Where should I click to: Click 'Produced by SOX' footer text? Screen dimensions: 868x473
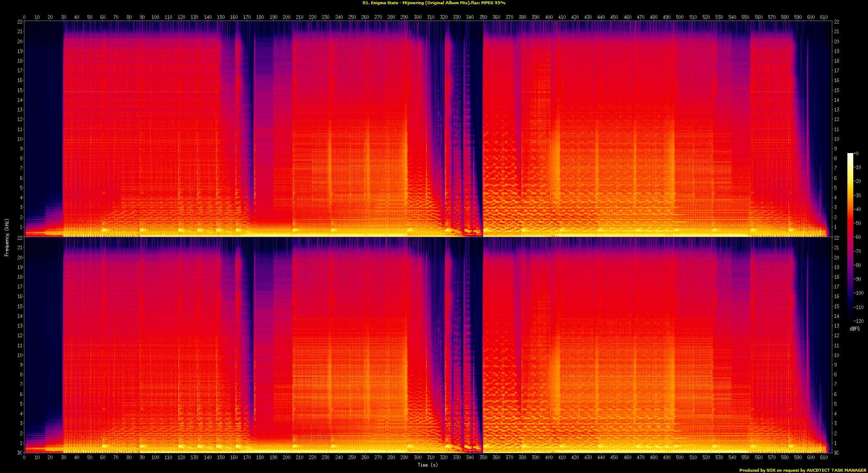757,470
